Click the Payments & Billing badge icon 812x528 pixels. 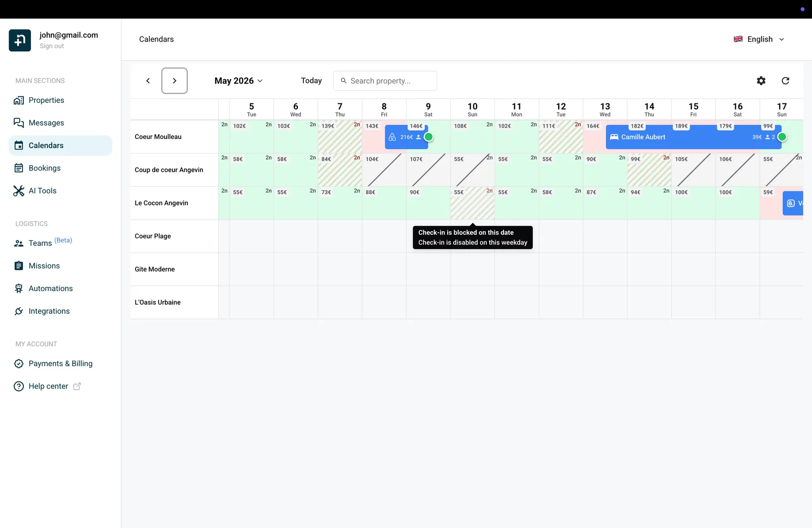point(19,364)
